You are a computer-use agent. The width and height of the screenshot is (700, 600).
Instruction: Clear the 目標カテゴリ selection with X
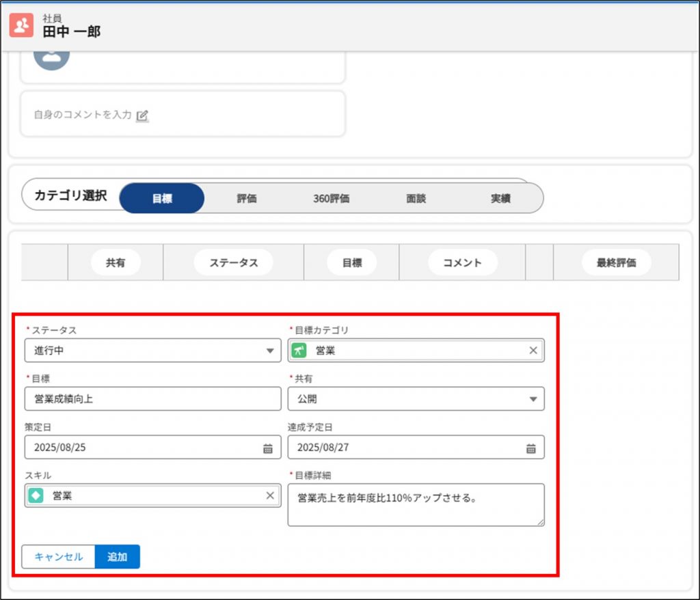pos(533,351)
